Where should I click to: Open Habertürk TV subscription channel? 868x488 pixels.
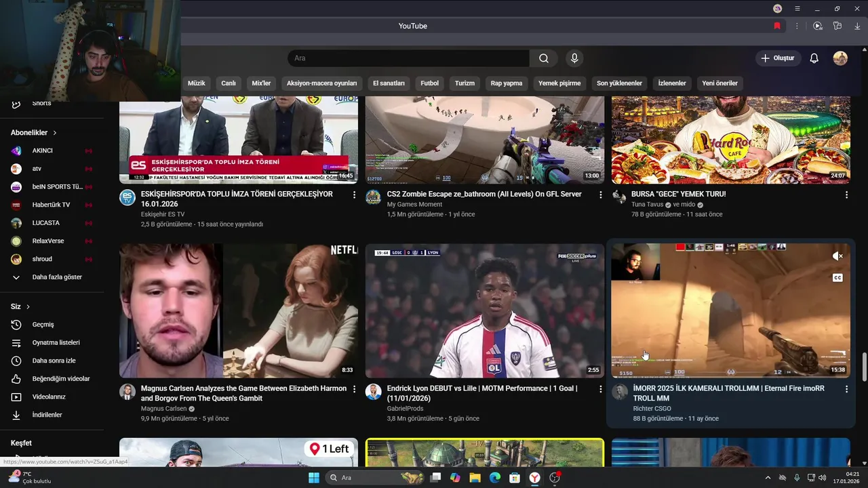(x=52, y=205)
